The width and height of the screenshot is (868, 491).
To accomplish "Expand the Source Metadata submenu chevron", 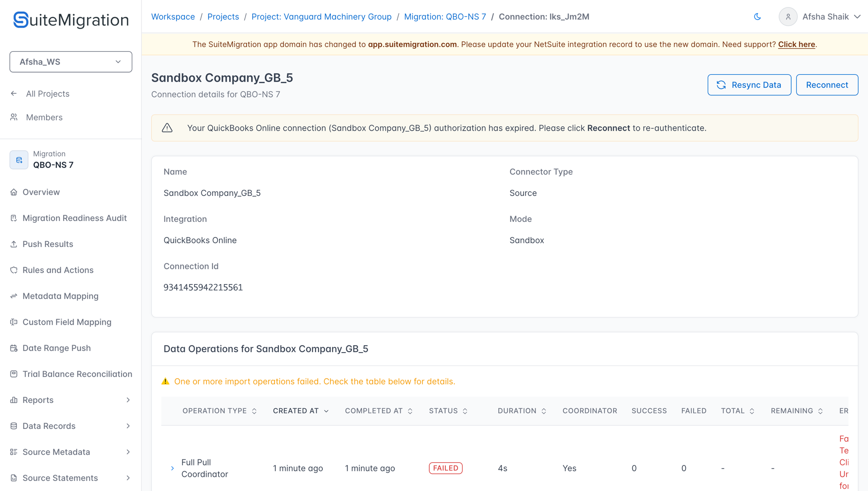I will pos(128,452).
